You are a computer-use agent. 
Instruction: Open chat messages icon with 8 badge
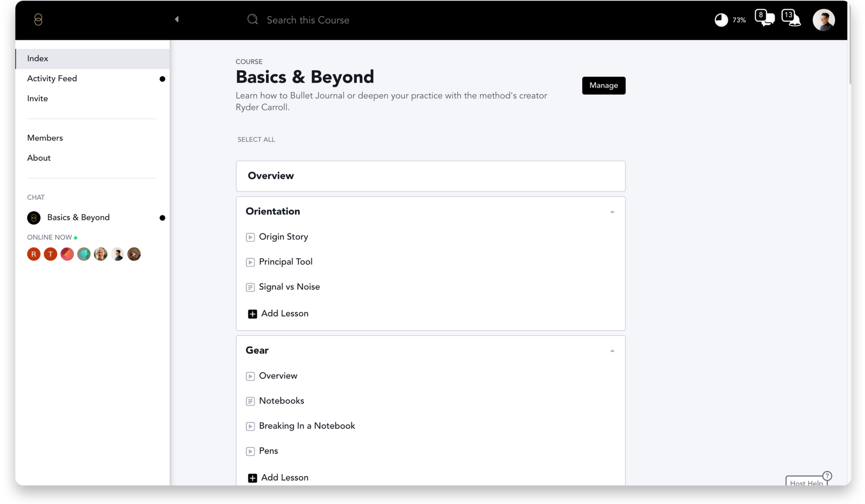tap(764, 18)
